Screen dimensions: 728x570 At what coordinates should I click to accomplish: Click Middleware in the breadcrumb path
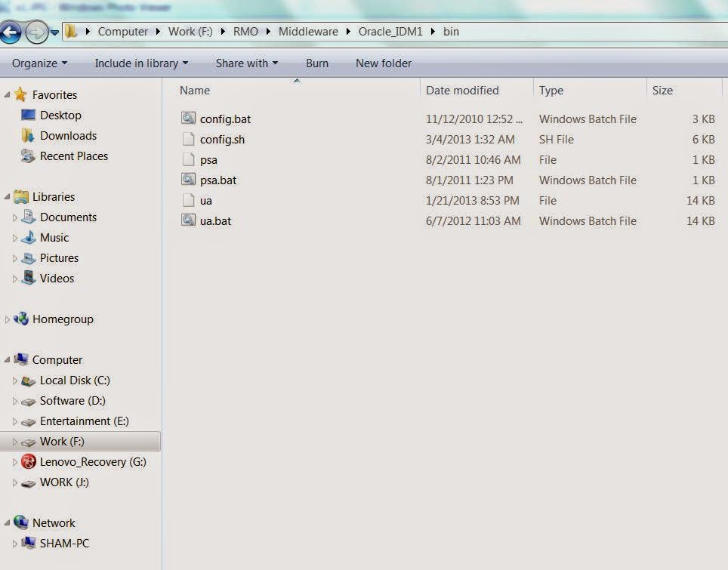[308, 32]
